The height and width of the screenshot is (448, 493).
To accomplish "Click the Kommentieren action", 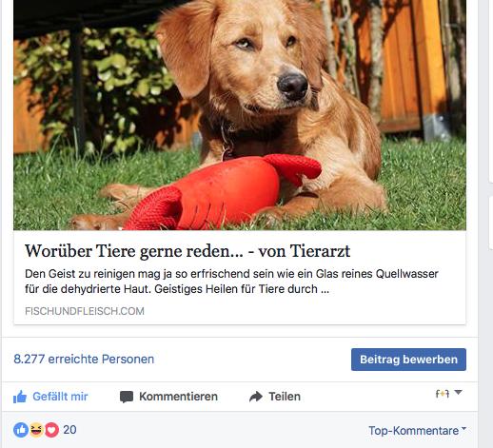I will [168, 397].
